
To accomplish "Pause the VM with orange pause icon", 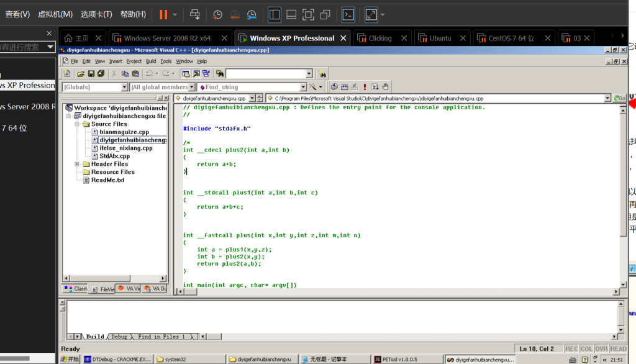I will (x=163, y=14).
